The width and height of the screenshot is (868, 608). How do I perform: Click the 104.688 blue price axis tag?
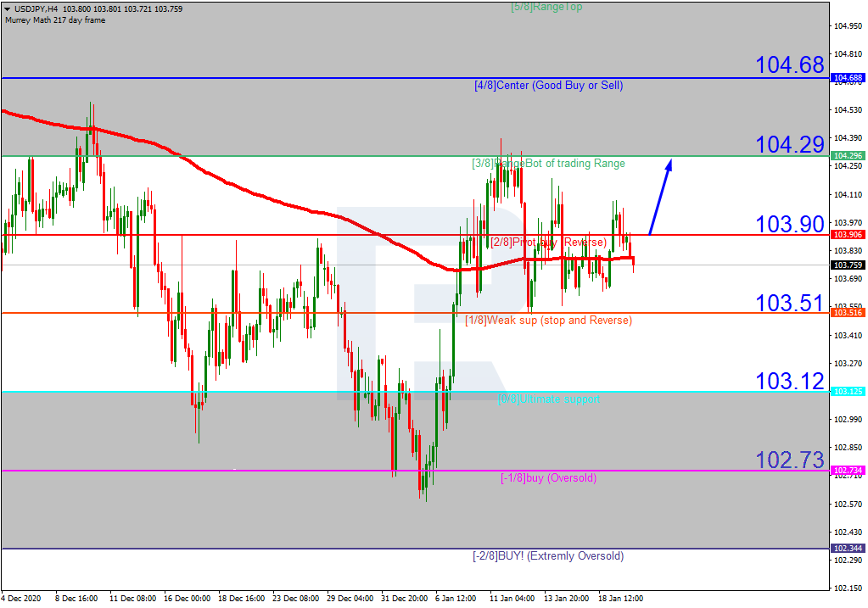[x=847, y=78]
